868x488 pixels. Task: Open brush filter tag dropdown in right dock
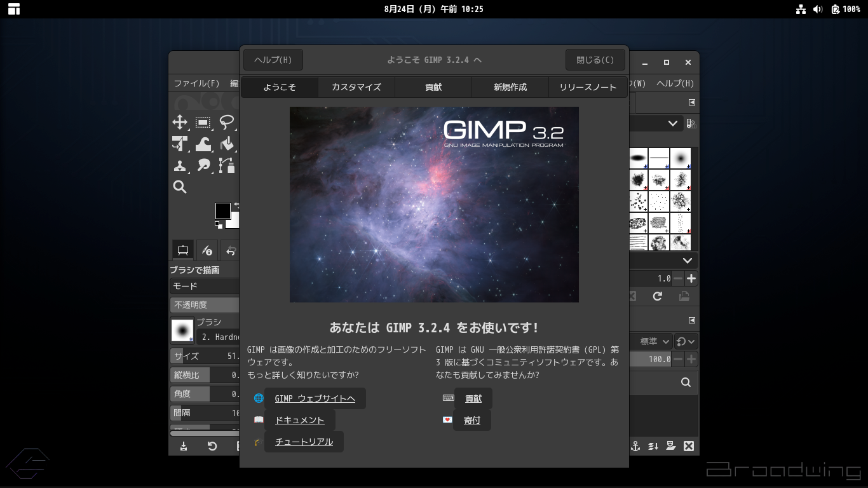coord(656,123)
